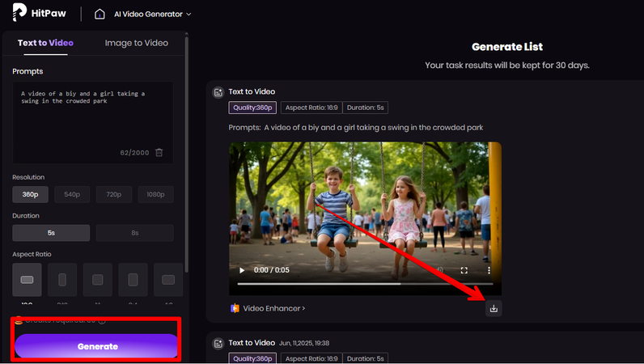Select 540p resolution
644x364 pixels.
click(72, 194)
